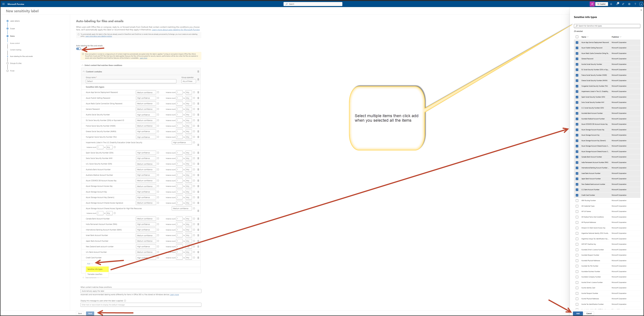Select 'Sensitive info types' from Add menu
The width and height of the screenshot is (644, 316).
[95, 269]
